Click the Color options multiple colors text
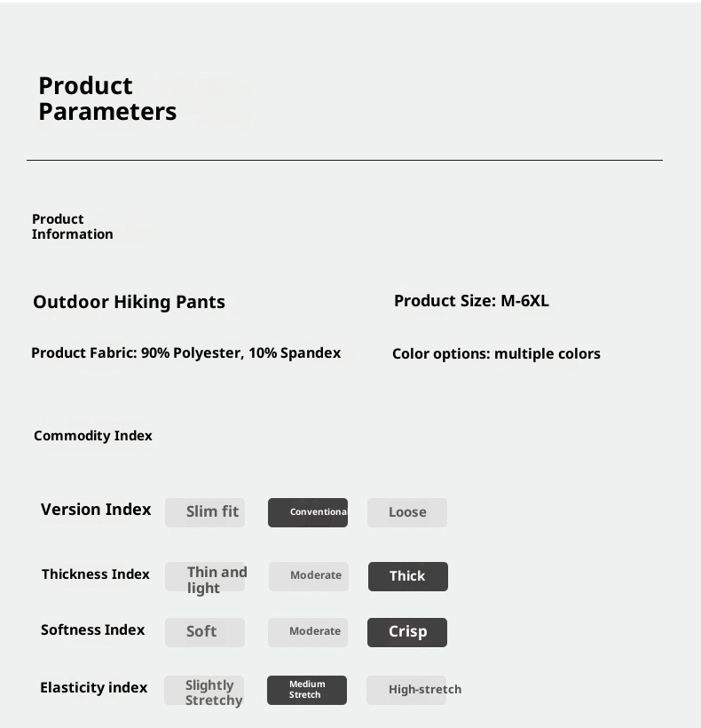The width and height of the screenshot is (701, 728). [496, 354]
